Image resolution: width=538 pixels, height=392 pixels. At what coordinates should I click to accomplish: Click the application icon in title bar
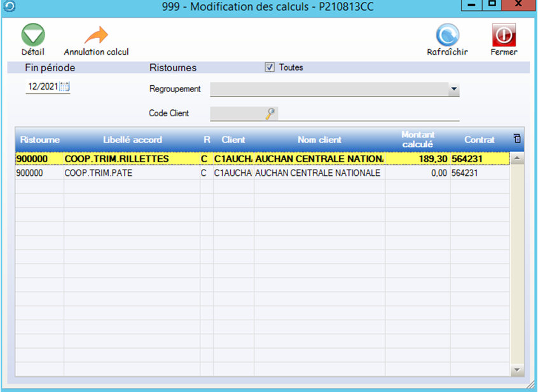click(x=7, y=7)
